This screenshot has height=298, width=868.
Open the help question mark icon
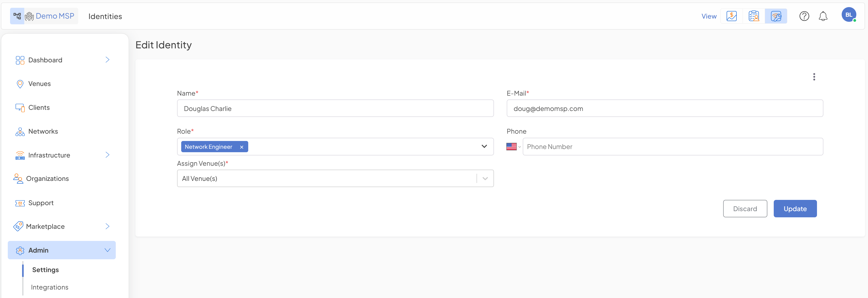[x=804, y=16]
